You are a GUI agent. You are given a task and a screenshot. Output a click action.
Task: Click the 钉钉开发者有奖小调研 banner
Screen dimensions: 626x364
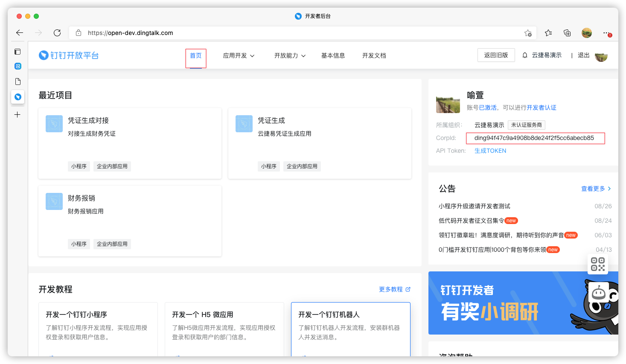(523, 303)
